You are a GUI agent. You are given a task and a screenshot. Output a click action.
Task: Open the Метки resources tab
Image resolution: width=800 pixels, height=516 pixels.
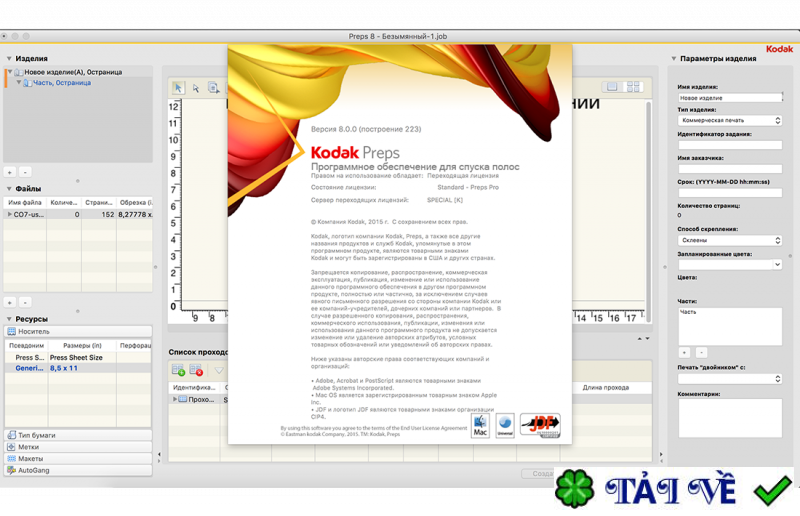click(78, 447)
